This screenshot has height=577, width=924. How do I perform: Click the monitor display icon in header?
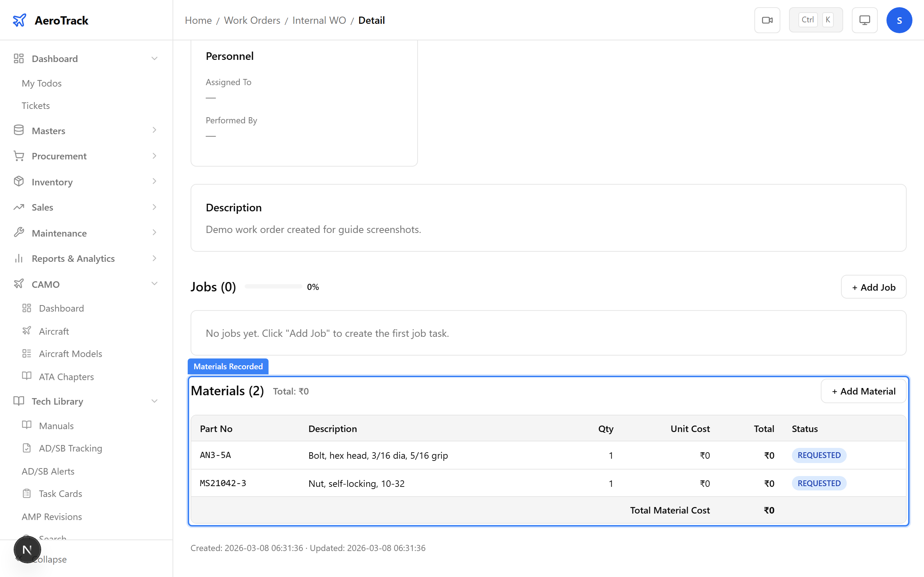tap(864, 20)
